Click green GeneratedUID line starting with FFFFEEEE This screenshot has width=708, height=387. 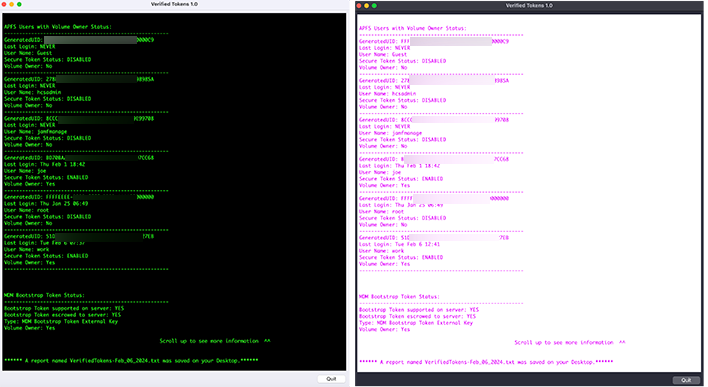click(79, 197)
